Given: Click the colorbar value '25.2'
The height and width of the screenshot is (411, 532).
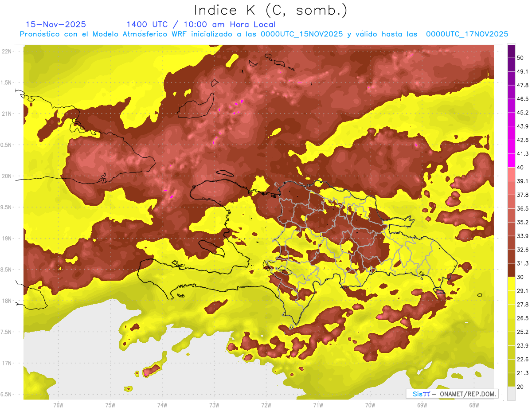Looking at the screenshot, I should tap(522, 332).
